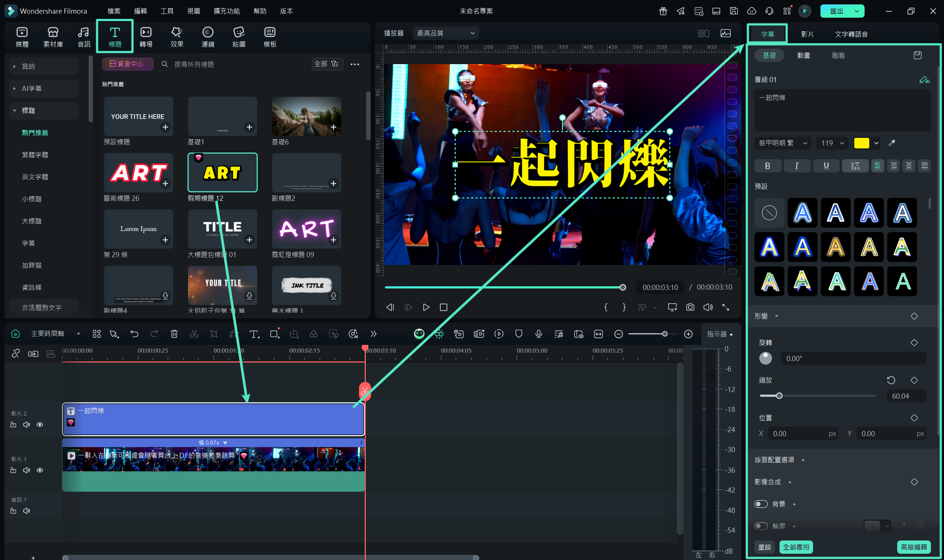Open the 裝甲明朝 繁 font dropdown
Screen dimensions: 944x560
point(782,143)
